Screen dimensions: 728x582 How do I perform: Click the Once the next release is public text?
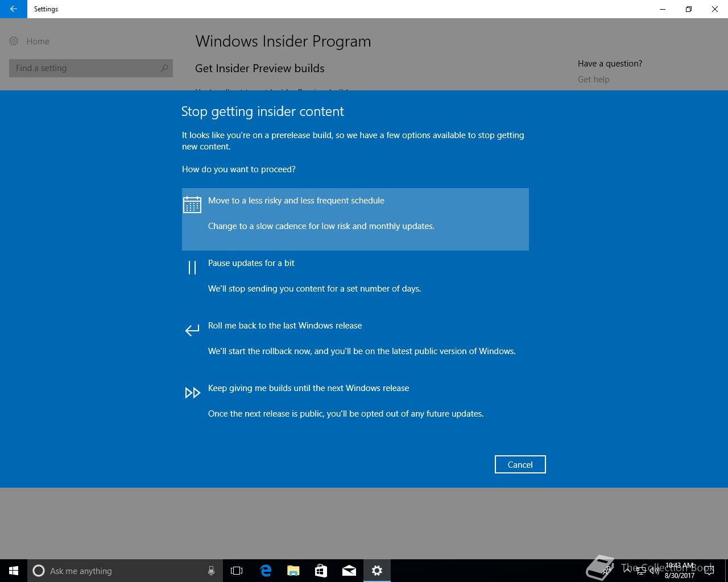pyautogui.click(x=346, y=414)
